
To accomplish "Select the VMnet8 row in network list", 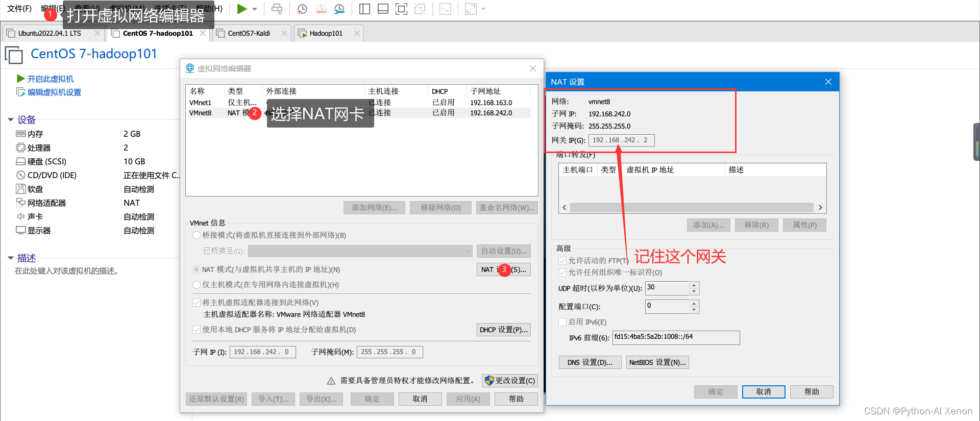I will pyautogui.click(x=359, y=113).
